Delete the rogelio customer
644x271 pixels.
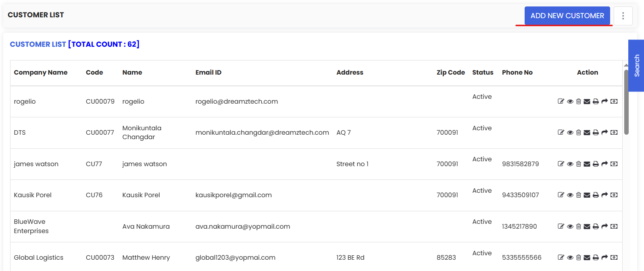[x=579, y=101]
